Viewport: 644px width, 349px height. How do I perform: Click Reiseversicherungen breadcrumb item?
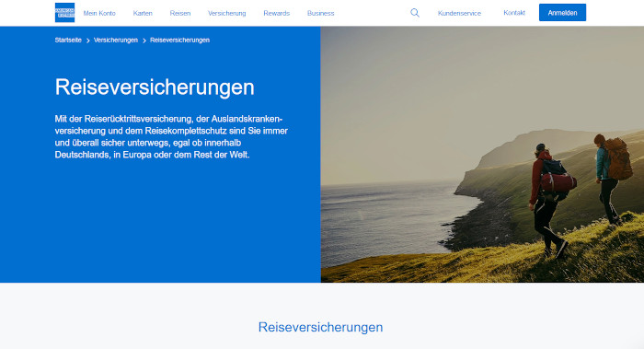pyautogui.click(x=180, y=40)
